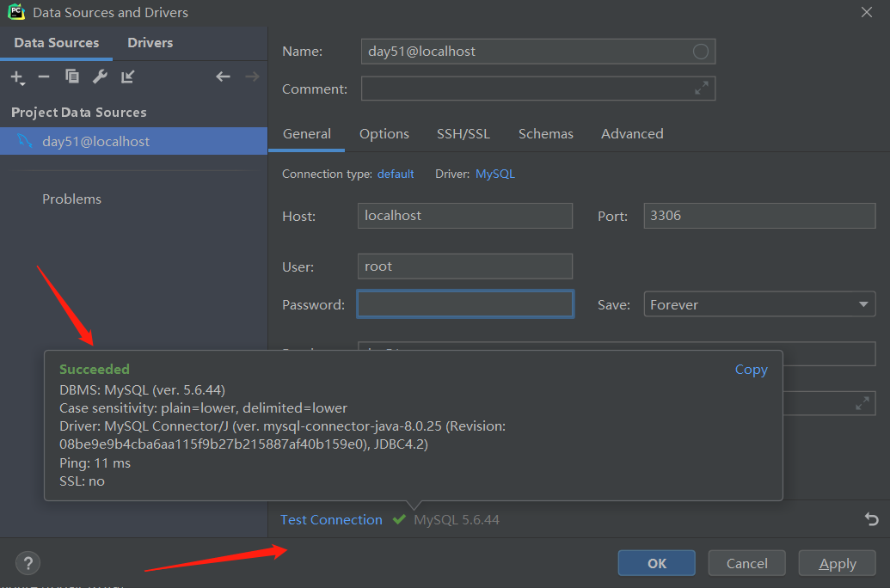
Task: Click the Succeeded status text
Action: click(95, 370)
